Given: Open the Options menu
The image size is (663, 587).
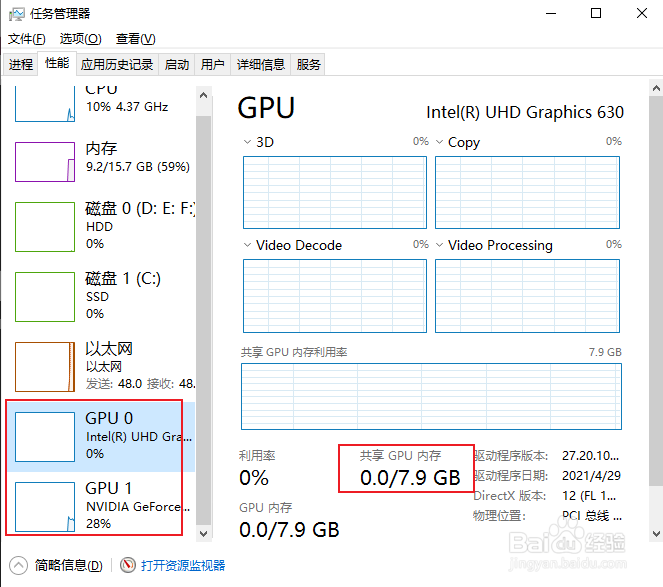Looking at the screenshot, I should 80,39.
